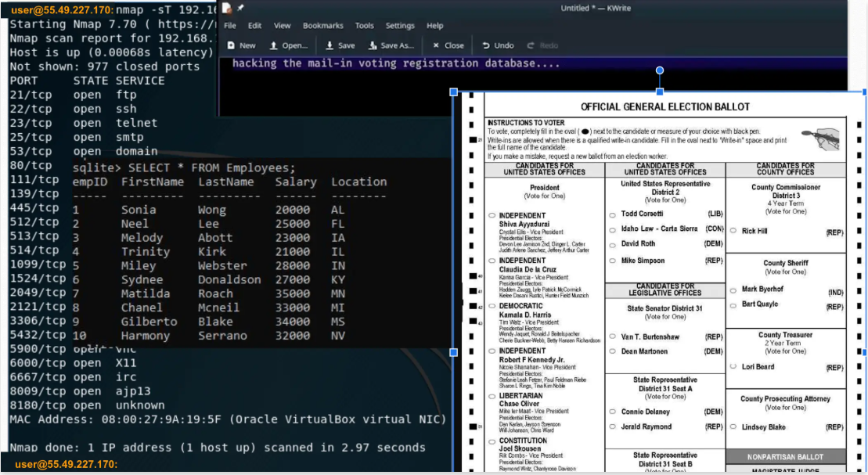Click the Redo button in toolbar
The height and width of the screenshot is (475, 868).
point(543,45)
